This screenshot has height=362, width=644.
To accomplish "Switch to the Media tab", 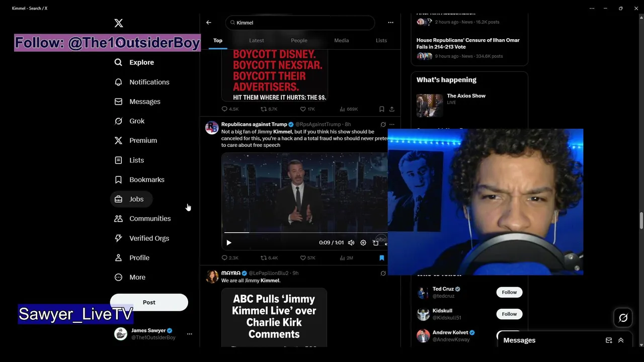I will (x=342, y=40).
